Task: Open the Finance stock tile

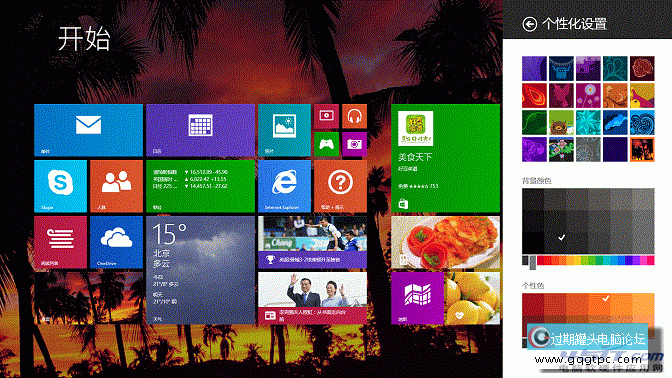Action: point(200,186)
